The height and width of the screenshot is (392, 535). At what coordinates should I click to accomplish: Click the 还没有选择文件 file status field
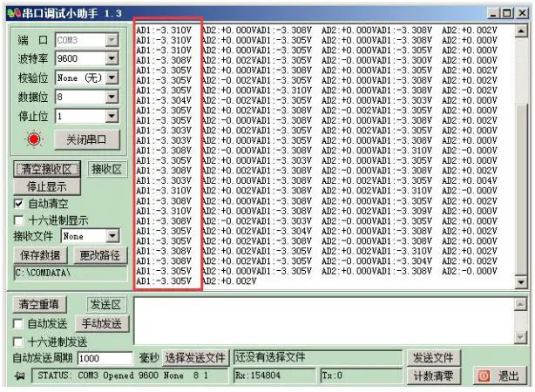coord(317,357)
